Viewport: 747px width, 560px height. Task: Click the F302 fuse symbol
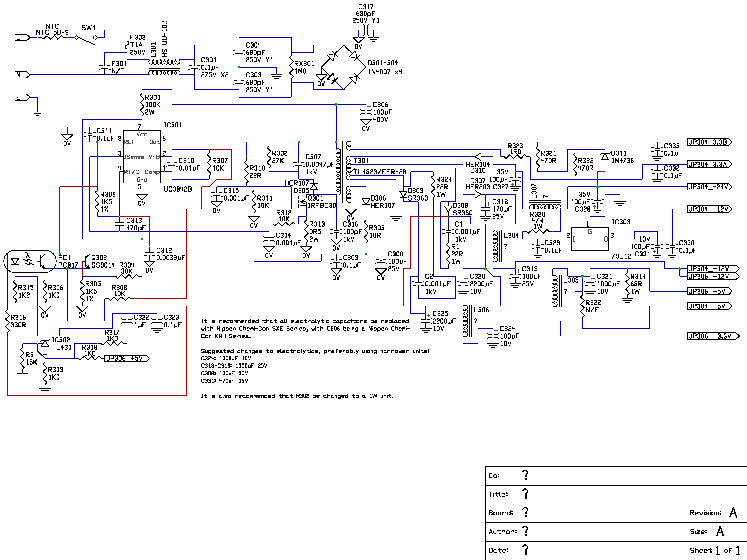tap(127, 45)
